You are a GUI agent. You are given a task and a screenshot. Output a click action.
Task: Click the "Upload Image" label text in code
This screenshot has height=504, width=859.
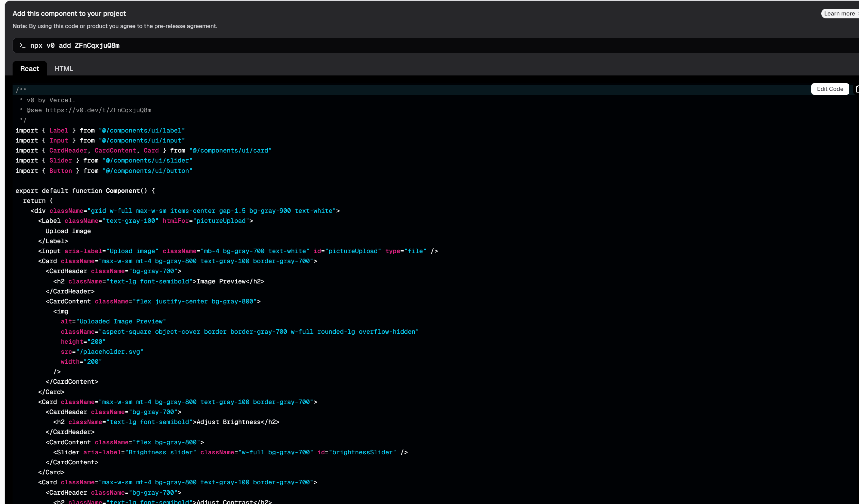click(x=68, y=231)
